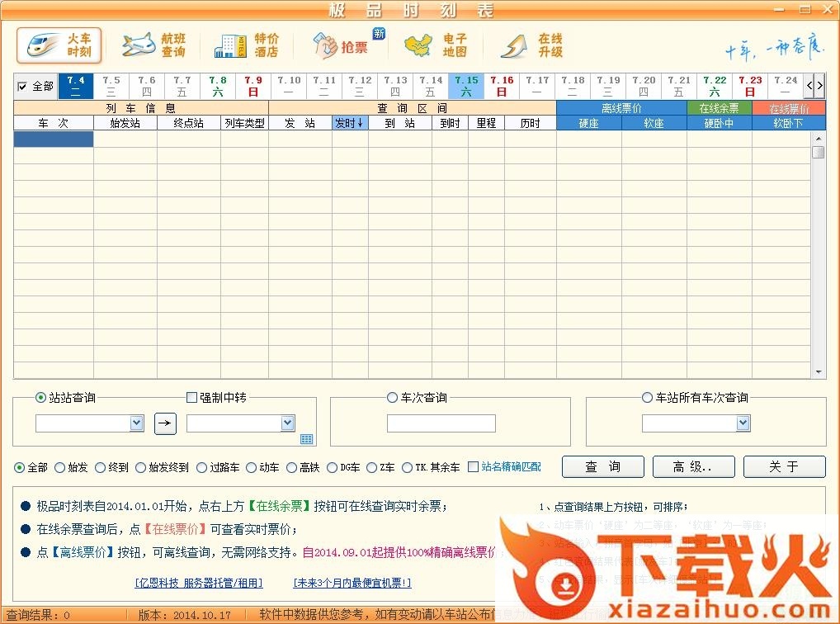Viewport: 840px width, 624px height.
Task: Expand the departure station dropdown
Action: click(137, 423)
